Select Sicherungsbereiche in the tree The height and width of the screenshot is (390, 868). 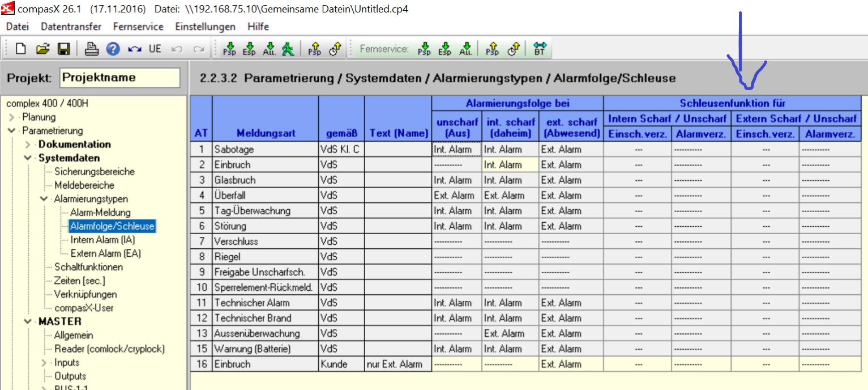[x=94, y=172]
